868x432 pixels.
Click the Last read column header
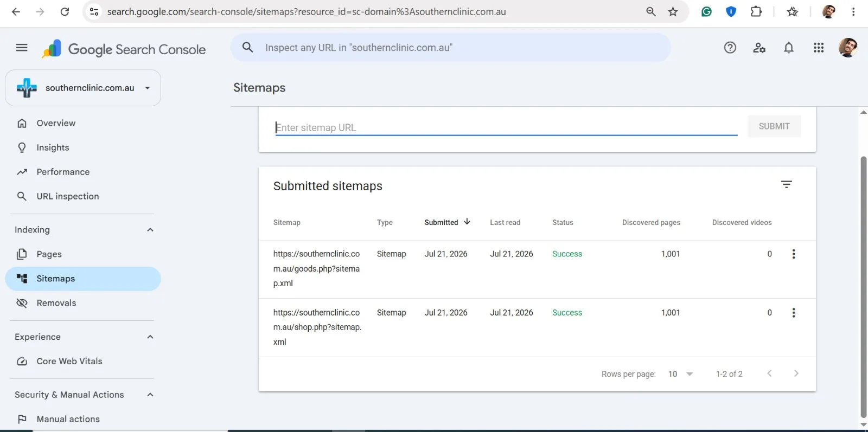(505, 222)
